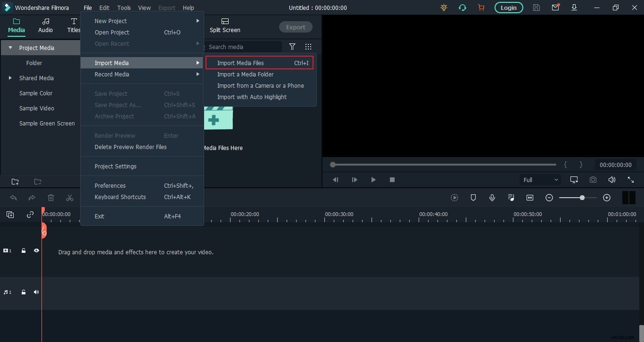The image size is (644, 342).
Task: Choose Import a Media Folder
Action: coord(245,74)
